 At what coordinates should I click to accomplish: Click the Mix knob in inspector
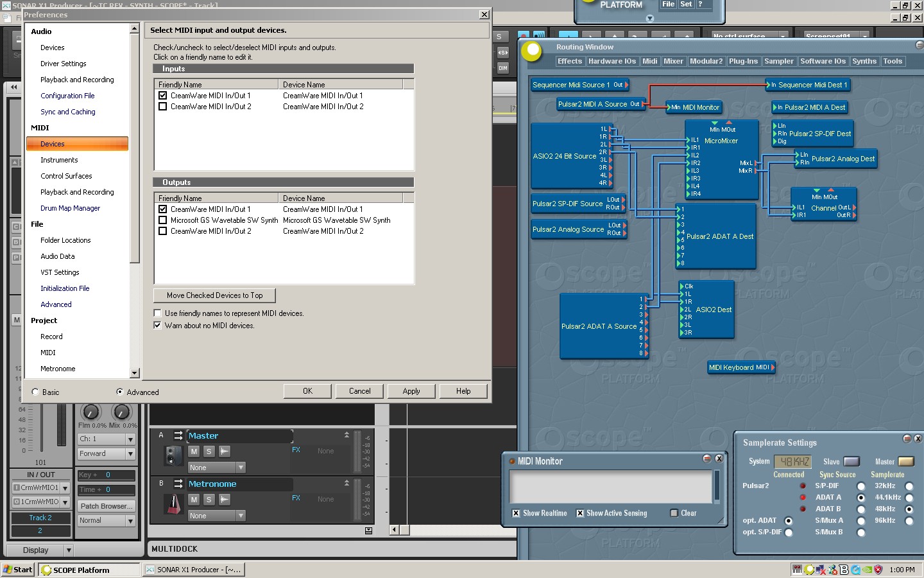tap(121, 412)
